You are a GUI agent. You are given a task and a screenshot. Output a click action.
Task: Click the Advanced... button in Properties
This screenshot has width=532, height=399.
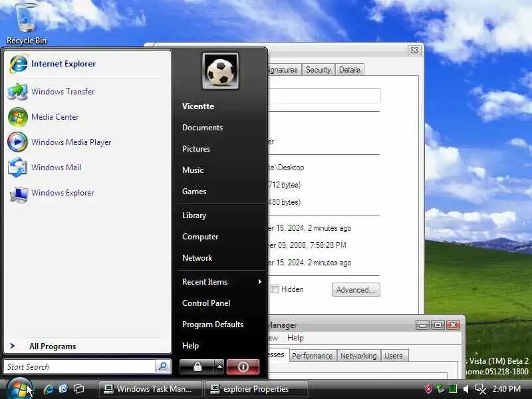click(x=356, y=290)
